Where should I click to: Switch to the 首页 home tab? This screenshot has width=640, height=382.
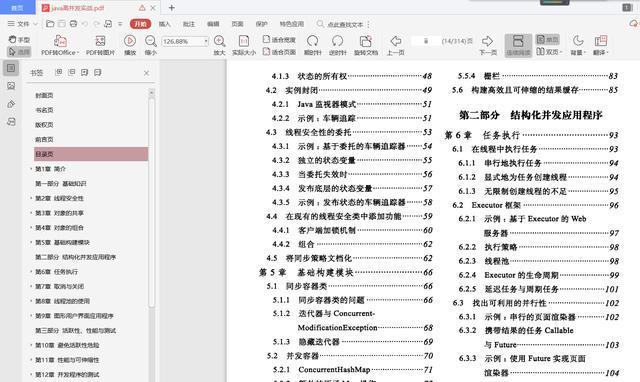tap(17, 7)
